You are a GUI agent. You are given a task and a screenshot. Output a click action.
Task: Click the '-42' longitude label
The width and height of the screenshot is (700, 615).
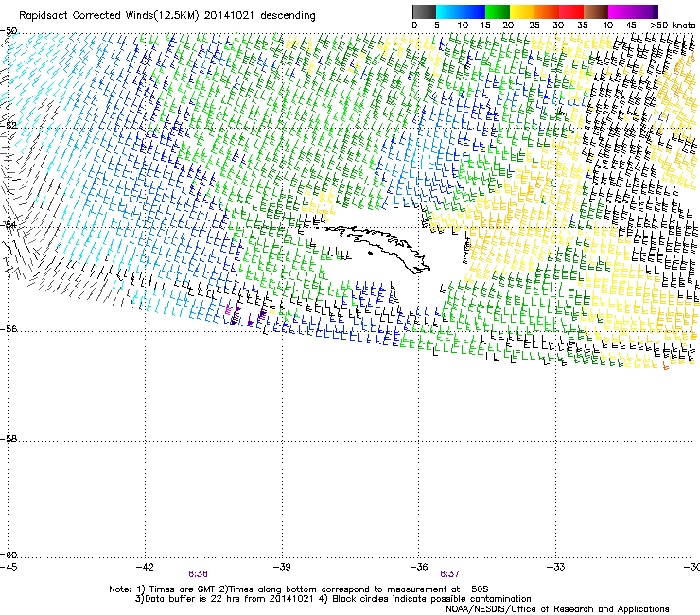coord(145,567)
